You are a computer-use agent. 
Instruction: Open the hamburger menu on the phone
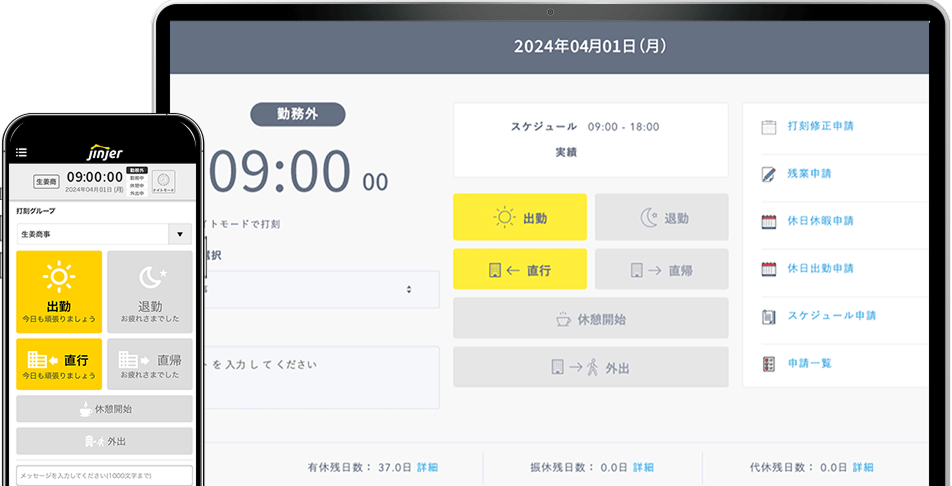point(22,153)
